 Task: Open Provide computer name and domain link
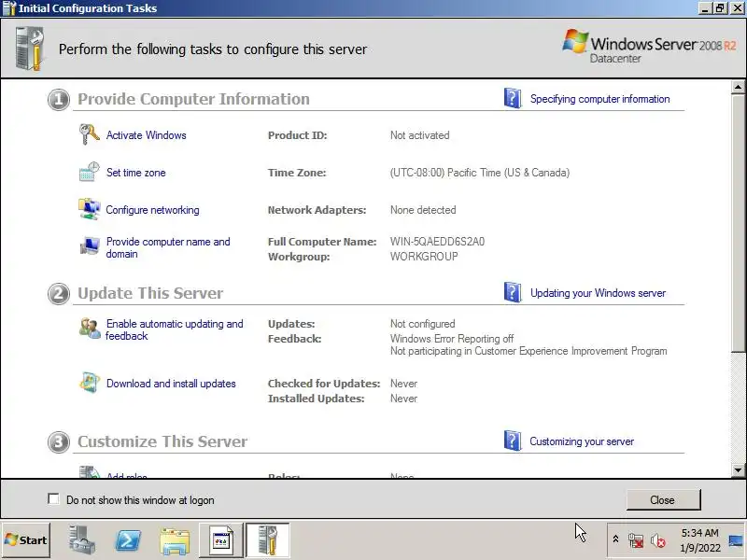coord(168,247)
